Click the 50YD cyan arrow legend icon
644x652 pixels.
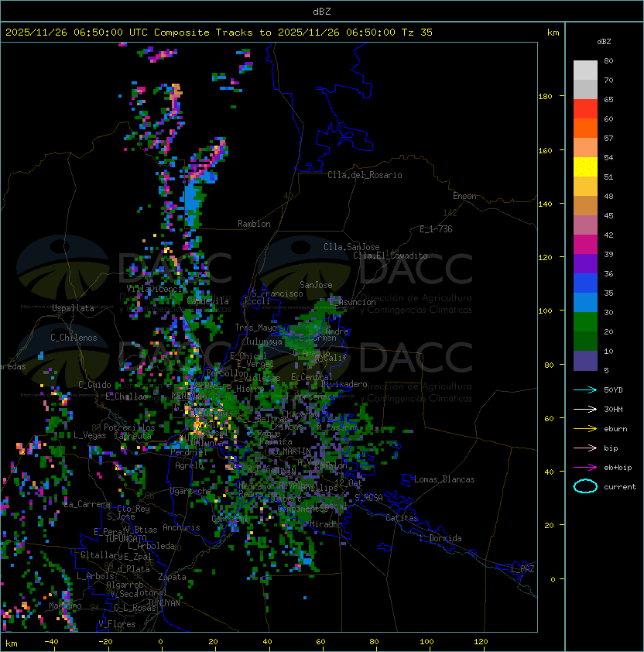[x=585, y=390]
